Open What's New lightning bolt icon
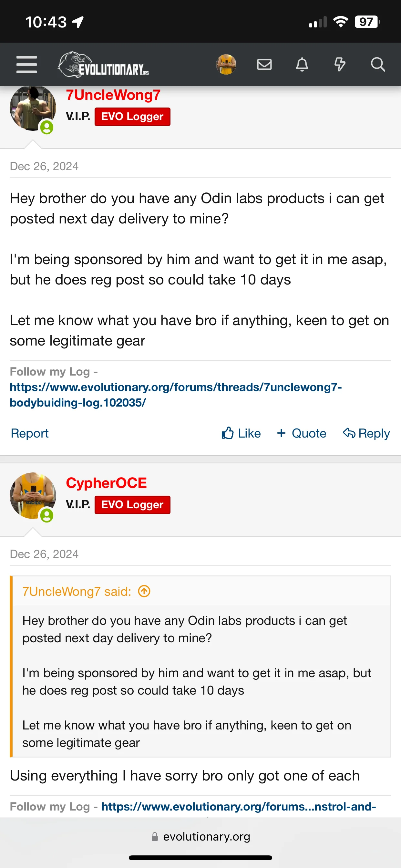Viewport: 401px width, 868px height. [x=340, y=64]
